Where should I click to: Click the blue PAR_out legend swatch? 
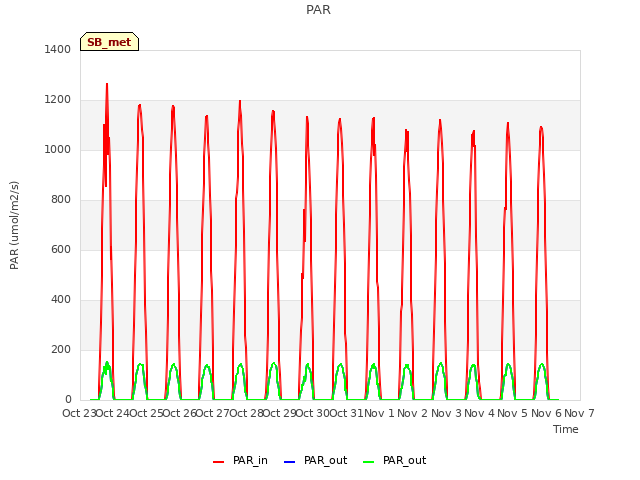289,462
